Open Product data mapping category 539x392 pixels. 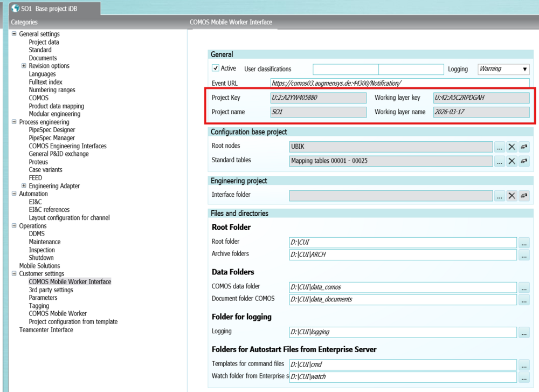57,106
